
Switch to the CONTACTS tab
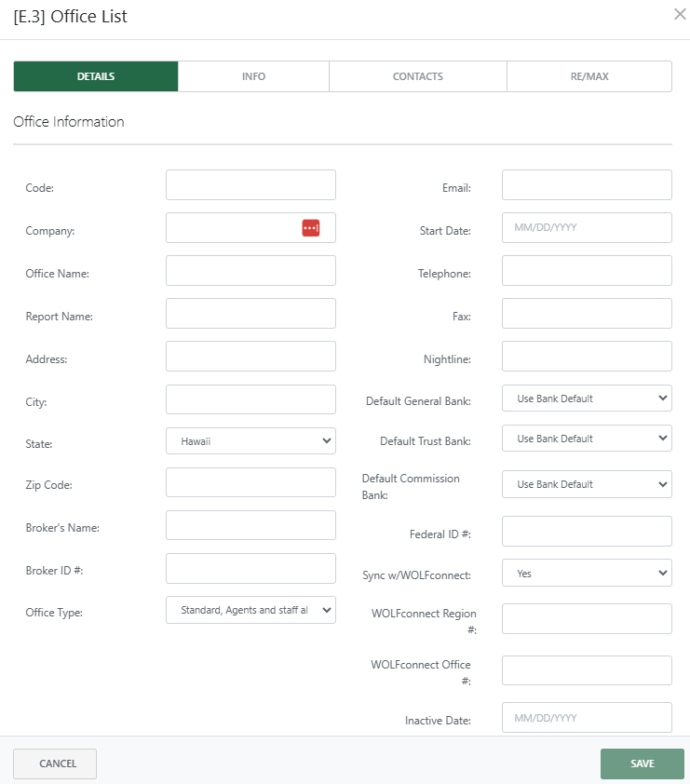coord(417,75)
